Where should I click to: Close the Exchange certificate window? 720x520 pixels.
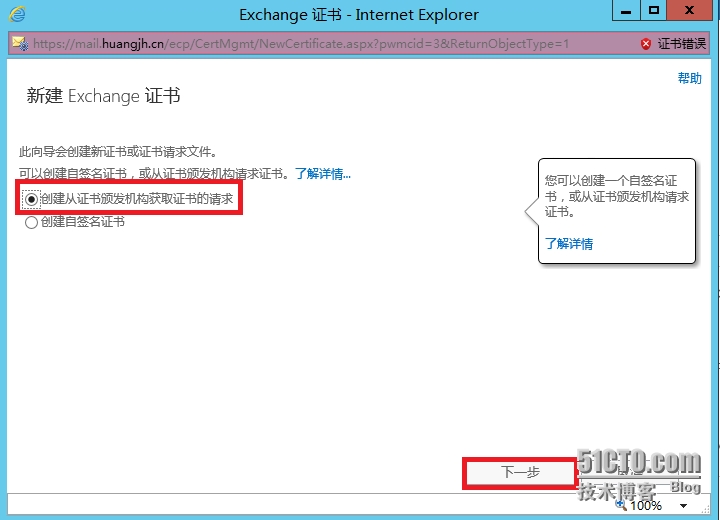click(x=689, y=11)
